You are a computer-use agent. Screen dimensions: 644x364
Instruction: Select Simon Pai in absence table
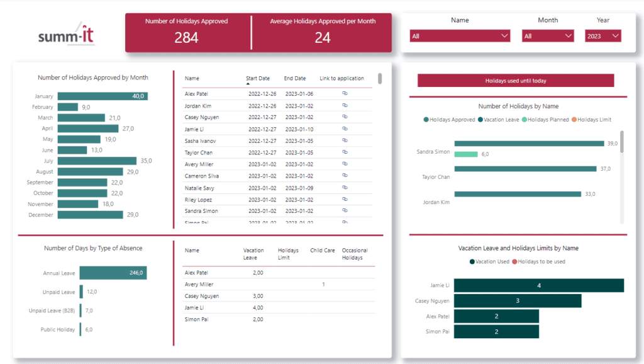196,319
